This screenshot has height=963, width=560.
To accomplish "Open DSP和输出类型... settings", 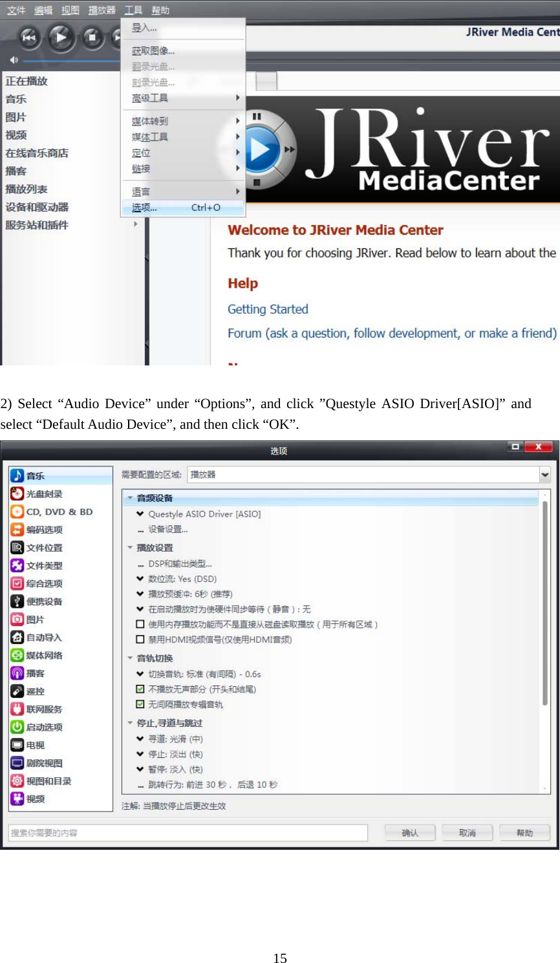I will 180,564.
